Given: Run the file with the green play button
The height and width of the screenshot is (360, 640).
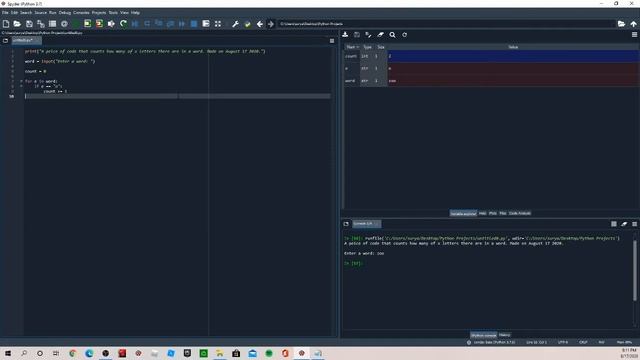Looking at the screenshot, I should click(76, 24).
